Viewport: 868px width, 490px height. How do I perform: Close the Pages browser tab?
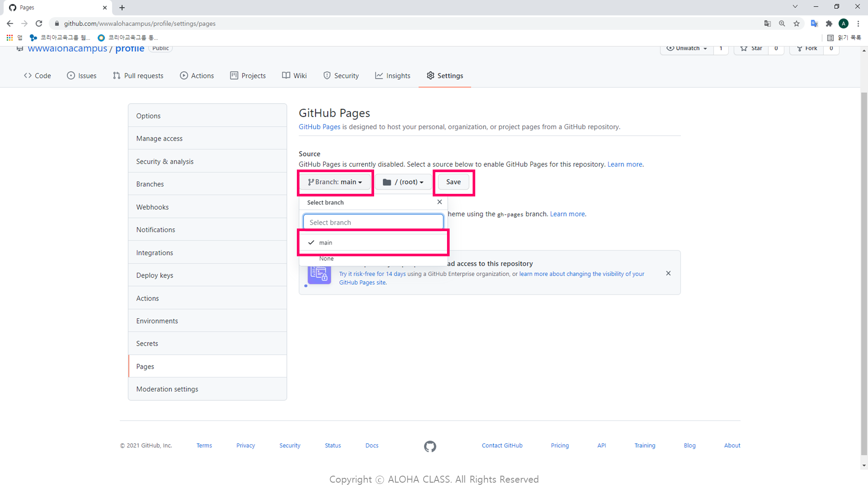pos(105,7)
